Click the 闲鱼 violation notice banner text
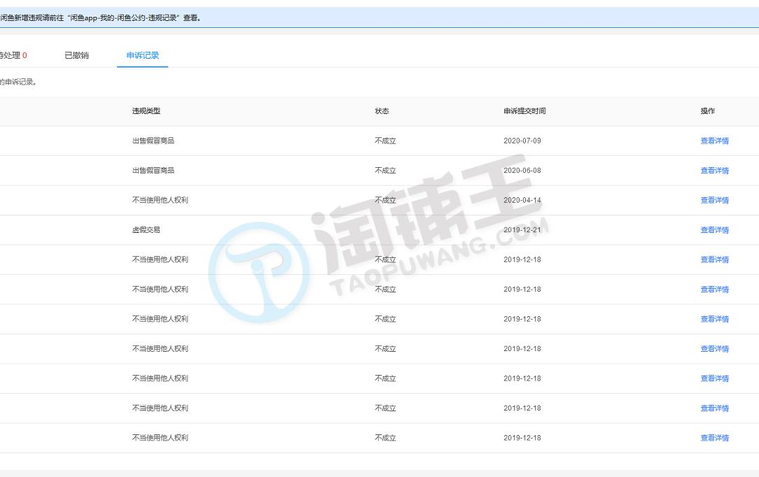The height and width of the screenshot is (477, 759). (100, 18)
